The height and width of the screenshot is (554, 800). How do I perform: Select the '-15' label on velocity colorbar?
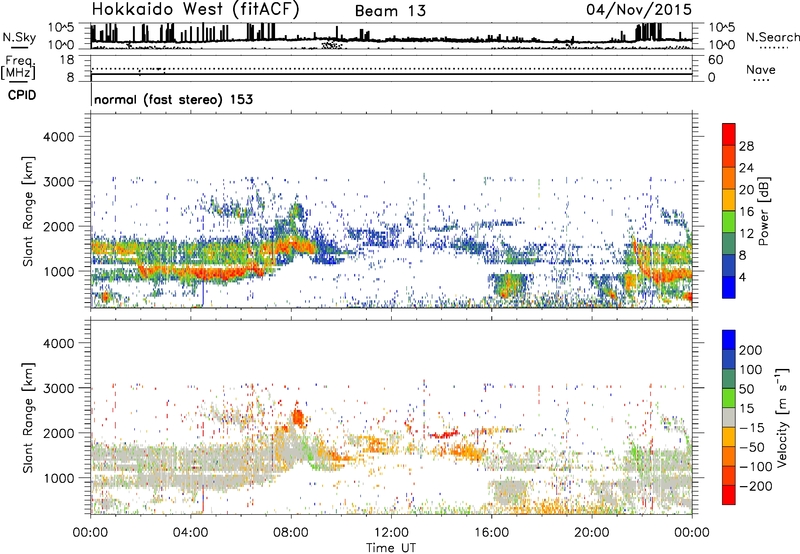pos(752,428)
